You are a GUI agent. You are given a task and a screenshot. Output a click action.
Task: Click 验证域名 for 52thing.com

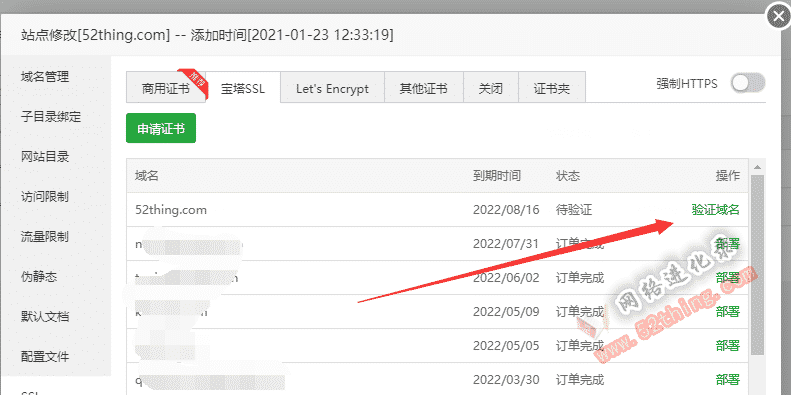pyautogui.click(x=715, y=210)
